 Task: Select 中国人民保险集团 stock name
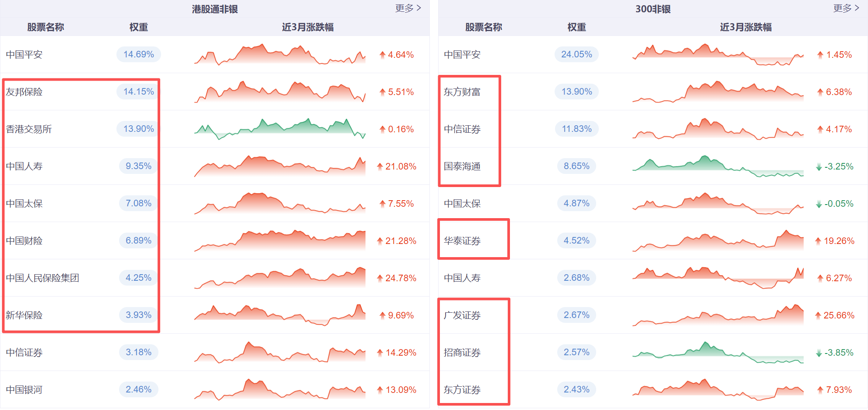[x=42, y=278]
